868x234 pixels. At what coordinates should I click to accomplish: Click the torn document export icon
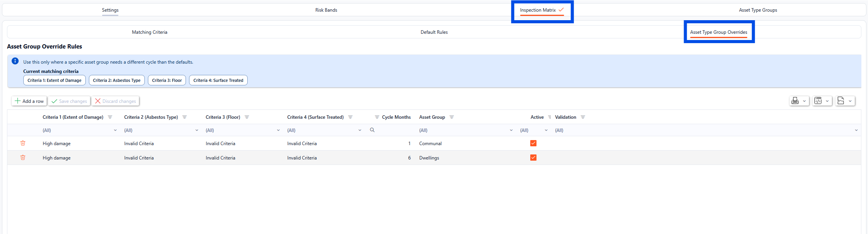(841, 101)
